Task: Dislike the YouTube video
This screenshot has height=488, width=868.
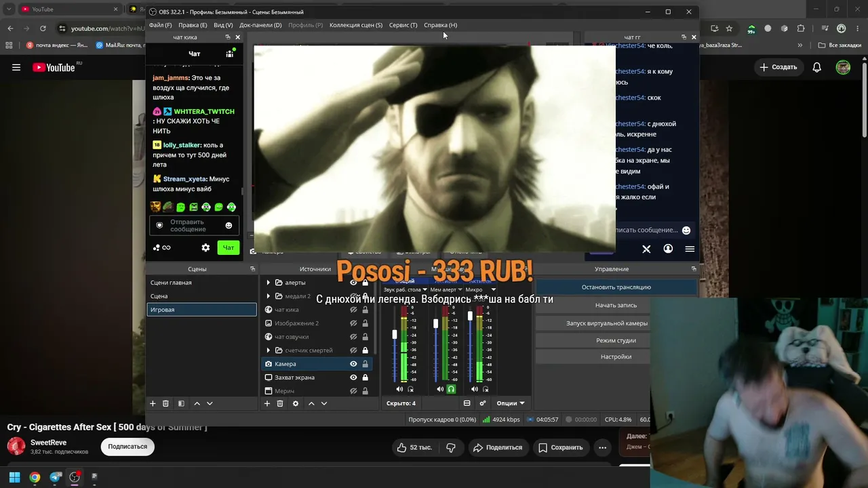Action: [x=451, y=447]
